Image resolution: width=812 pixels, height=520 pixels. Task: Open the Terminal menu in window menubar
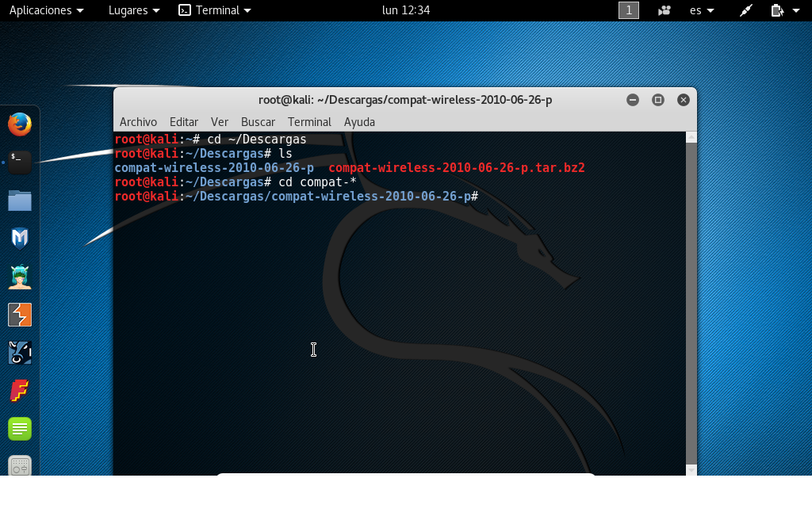pyautogui.click(x=309, y=122)
